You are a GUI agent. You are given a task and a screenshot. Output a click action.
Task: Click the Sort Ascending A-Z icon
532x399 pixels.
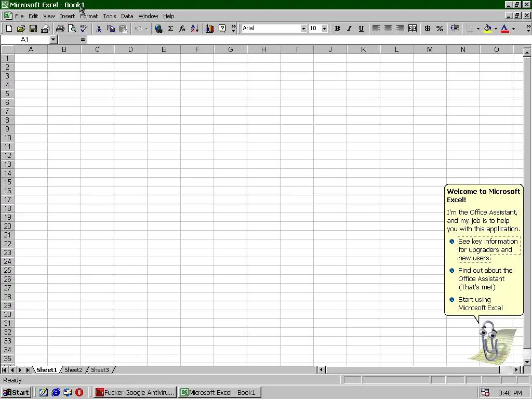coord(195,29)
